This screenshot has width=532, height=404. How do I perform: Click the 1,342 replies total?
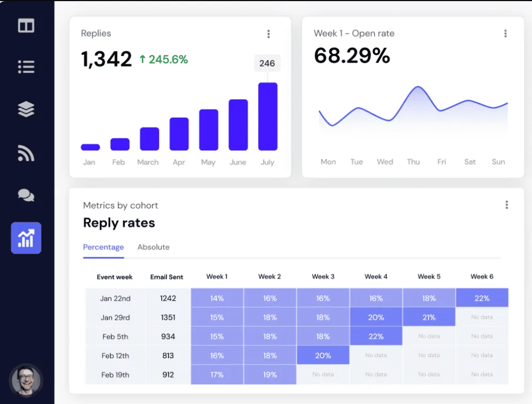tap(107, 59)
